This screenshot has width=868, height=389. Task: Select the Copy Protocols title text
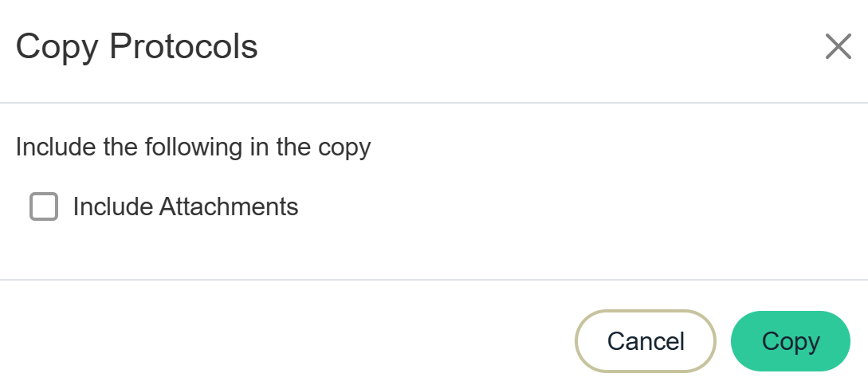pyautogui.click(x=136, y=47)
